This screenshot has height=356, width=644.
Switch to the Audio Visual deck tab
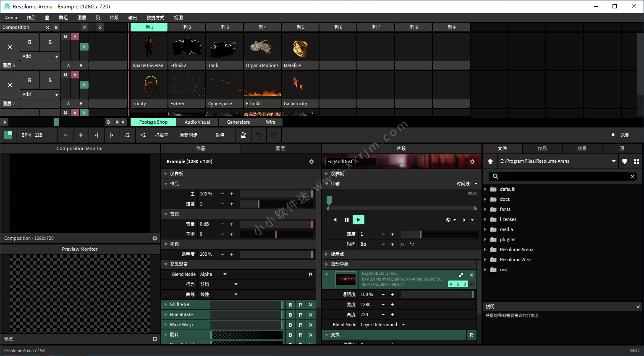pyautogui.click(x=197, y=122)
